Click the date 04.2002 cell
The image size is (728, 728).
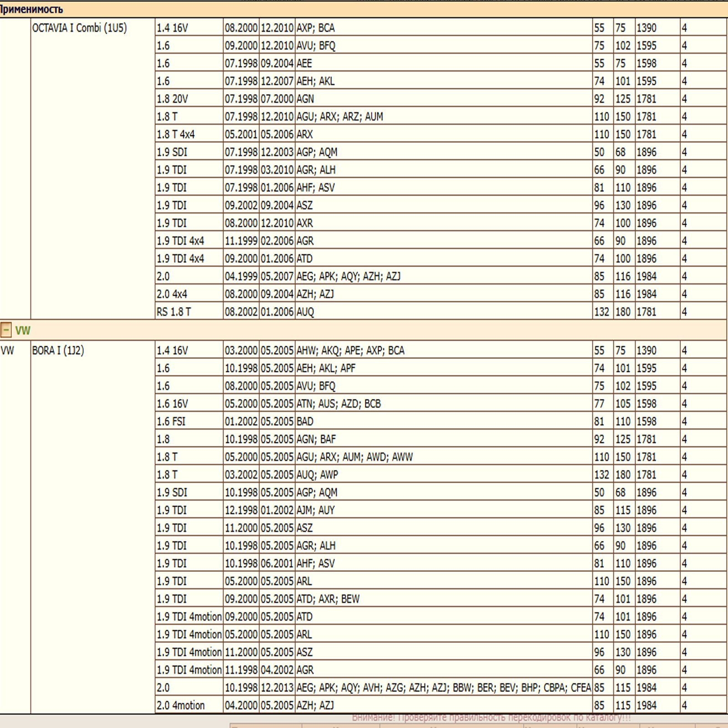point(277,670)
